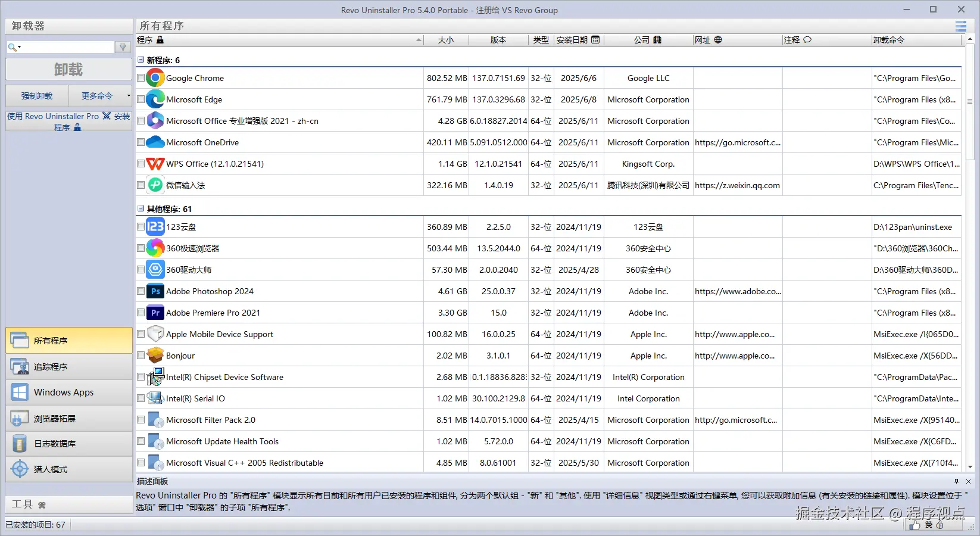Open the 所有程序 module
Viewport: 980px width, 536px height.
[x=68, y=341]
